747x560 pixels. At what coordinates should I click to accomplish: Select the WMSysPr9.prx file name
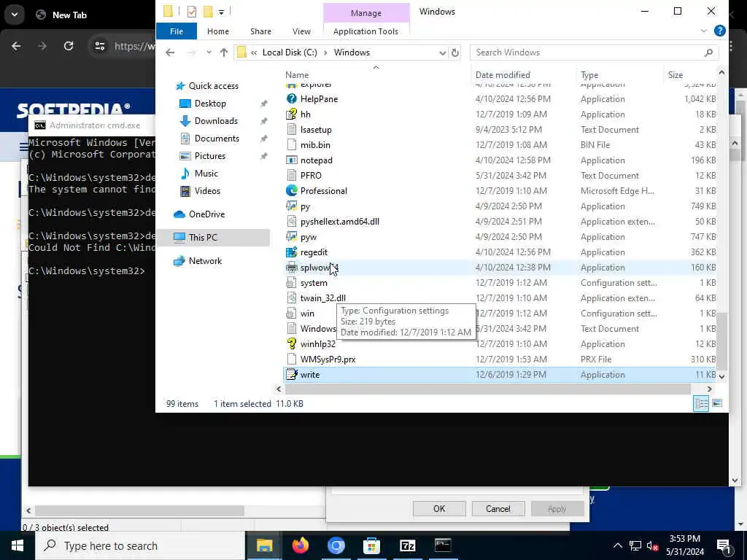coord(328,359)
